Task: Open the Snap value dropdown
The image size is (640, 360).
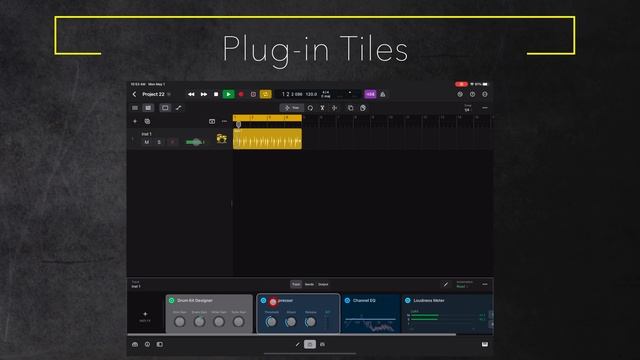Action: click(467, 108)
